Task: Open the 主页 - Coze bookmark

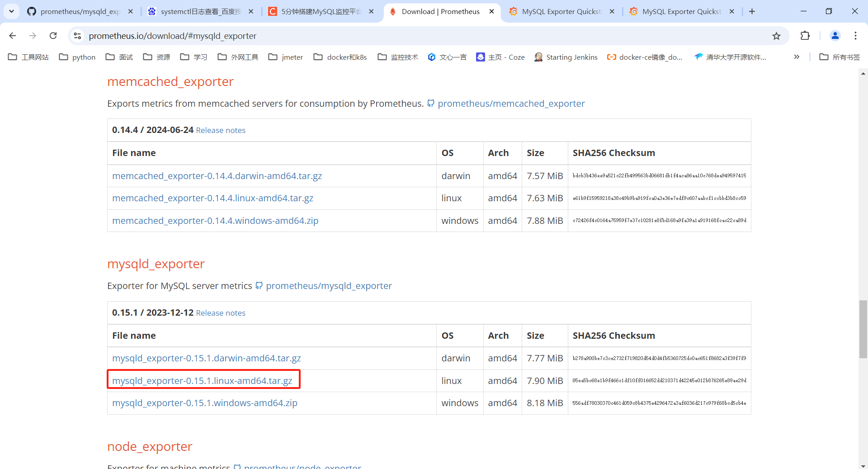Action: pos(500,57)
